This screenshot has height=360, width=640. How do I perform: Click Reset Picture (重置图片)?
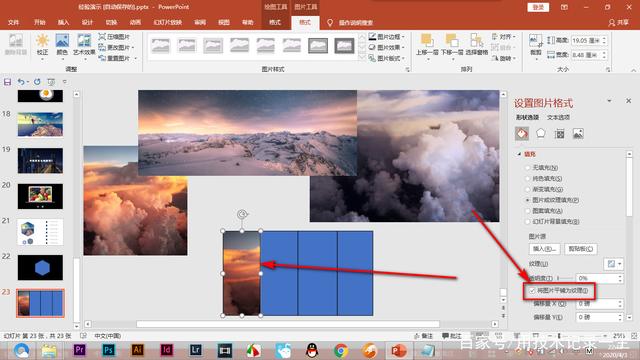pos(118,58)
